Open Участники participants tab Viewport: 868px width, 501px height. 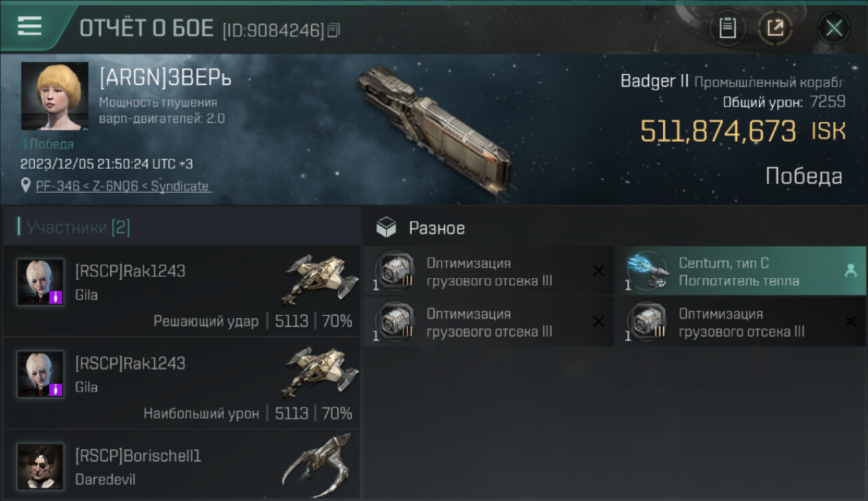pos(79,228)
